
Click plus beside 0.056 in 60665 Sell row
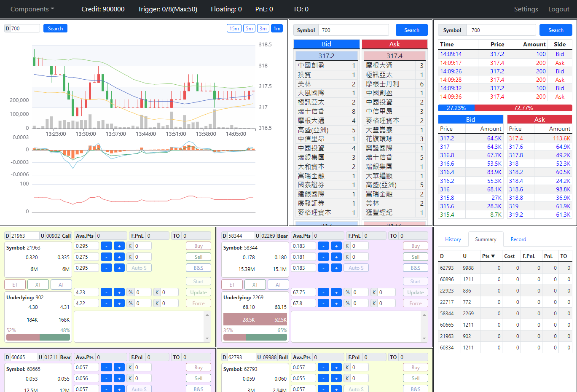pos(119,379)
